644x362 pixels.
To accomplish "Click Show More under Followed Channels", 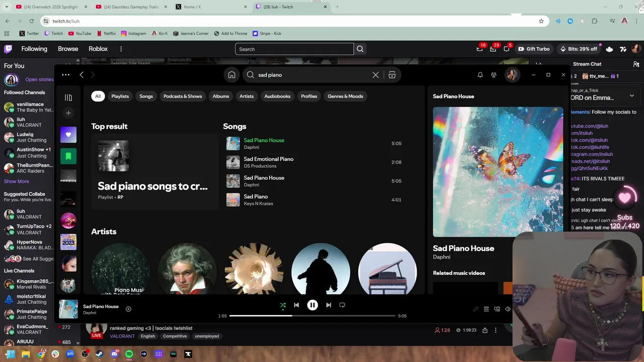I will pos(17,182).
